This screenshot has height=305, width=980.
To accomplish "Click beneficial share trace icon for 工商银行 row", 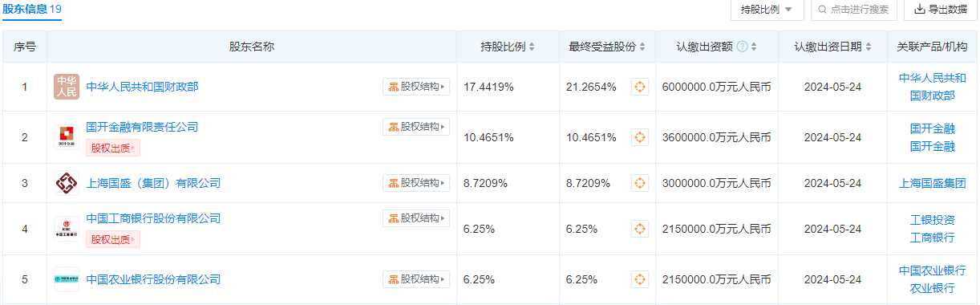I will coord(639,229).
